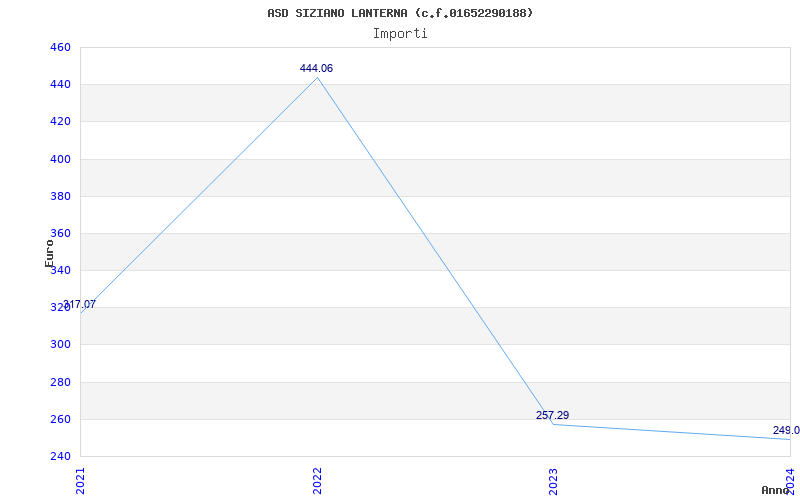Screen dimensions: 800x500
Task: Click the 260 y-axis value
Action: (60, 419)
